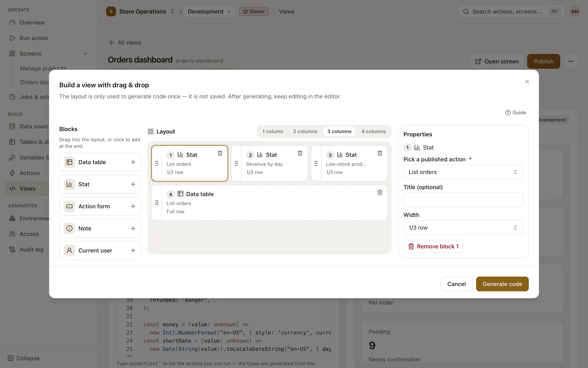Switch layout to 1 column
Viewport: 588px width, 368px height.
pyautogui.click(x=273, y=131)
